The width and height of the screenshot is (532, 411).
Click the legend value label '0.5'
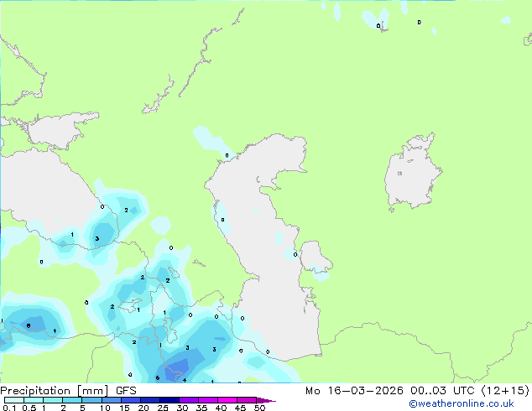tap(29, 408)
